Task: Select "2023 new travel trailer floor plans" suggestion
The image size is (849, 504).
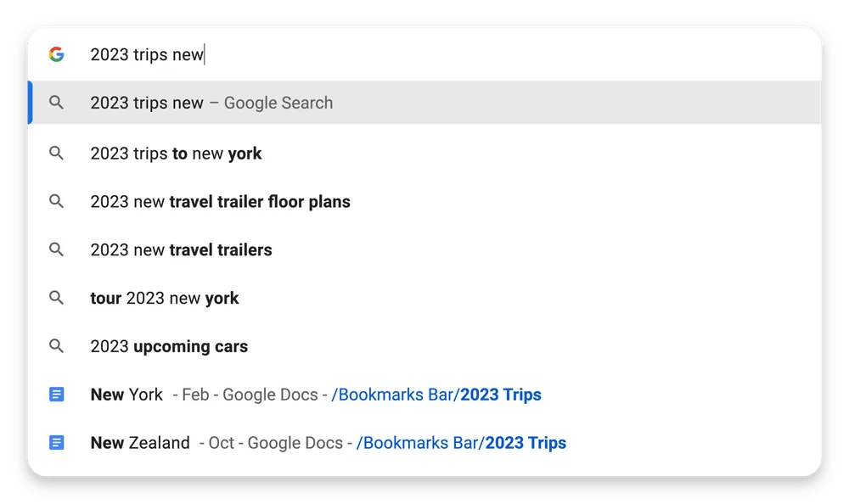Action: tap(220, 202)
